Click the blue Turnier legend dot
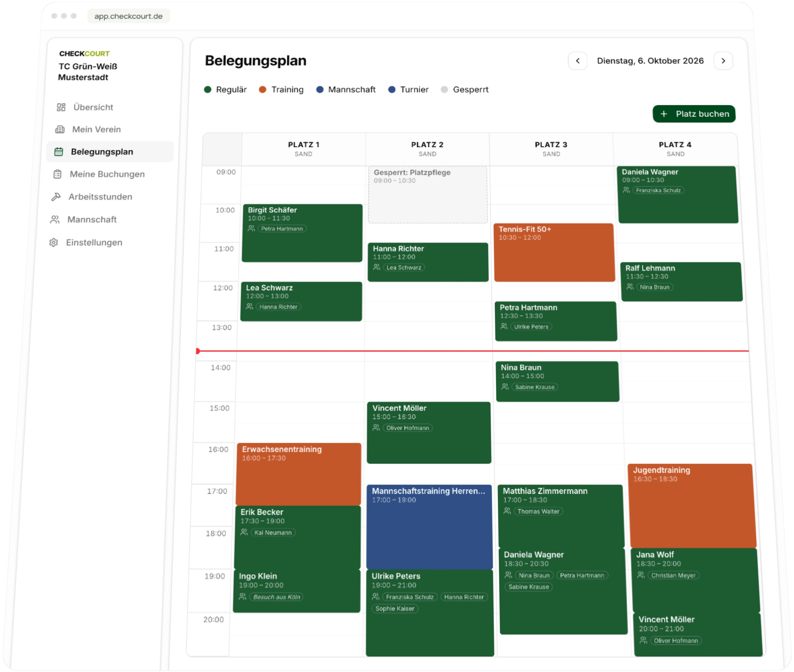The height and width of the screenshot is (672, 794). (x=392, y=90)
